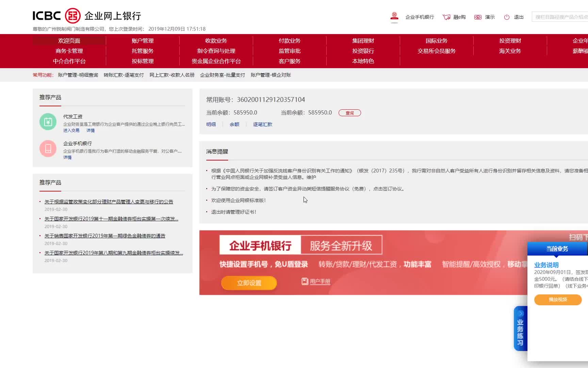This screenshot has width=588, height=368.
Task: Open the user avatar icon in header
Action: (x=394, y=17)
